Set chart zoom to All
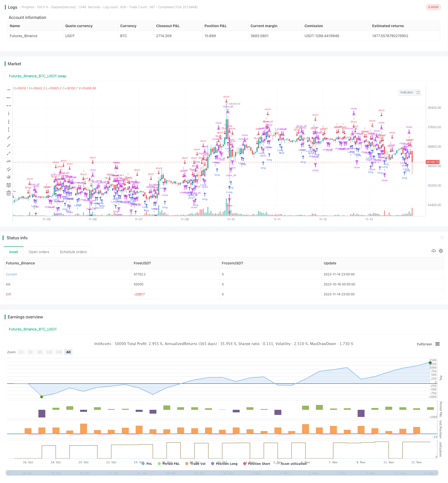448x483 pixels. (x=68, y=352)
